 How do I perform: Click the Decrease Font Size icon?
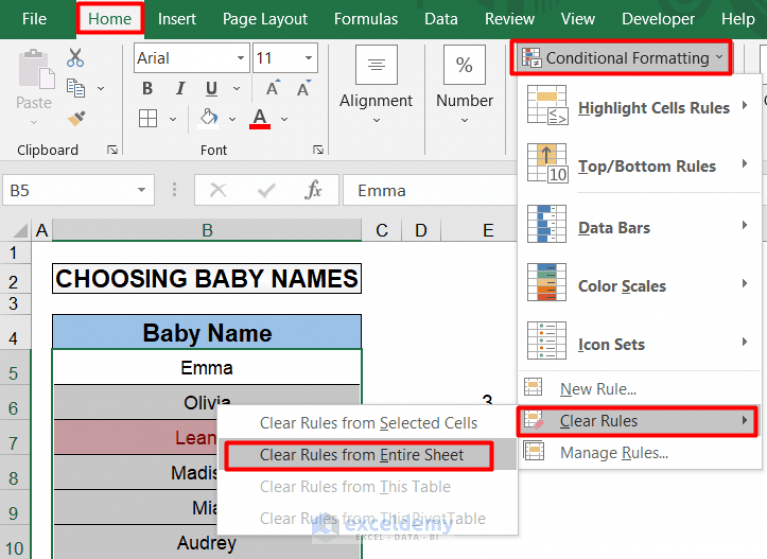coord(304,88)
